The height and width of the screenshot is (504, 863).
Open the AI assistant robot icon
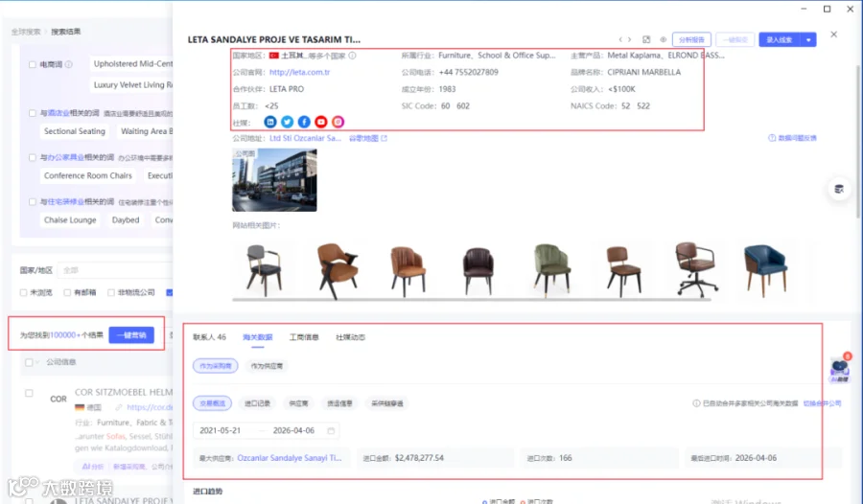(x=840, y=368)
